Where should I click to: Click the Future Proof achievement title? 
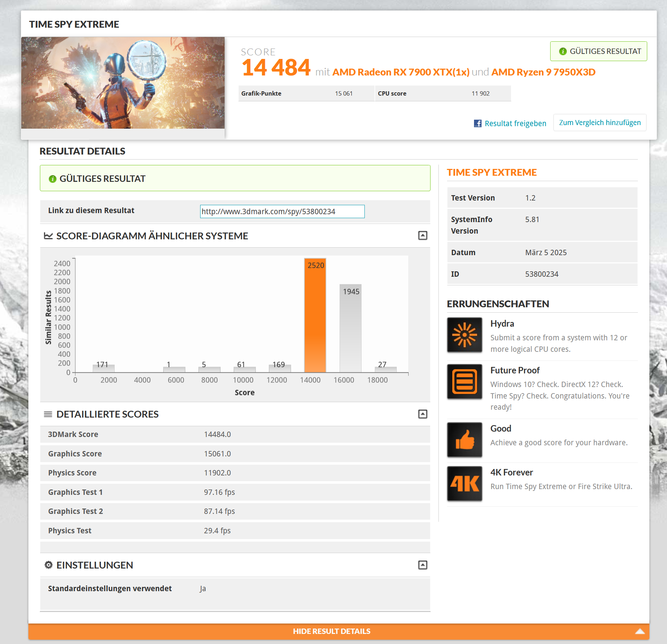[515, 371]
